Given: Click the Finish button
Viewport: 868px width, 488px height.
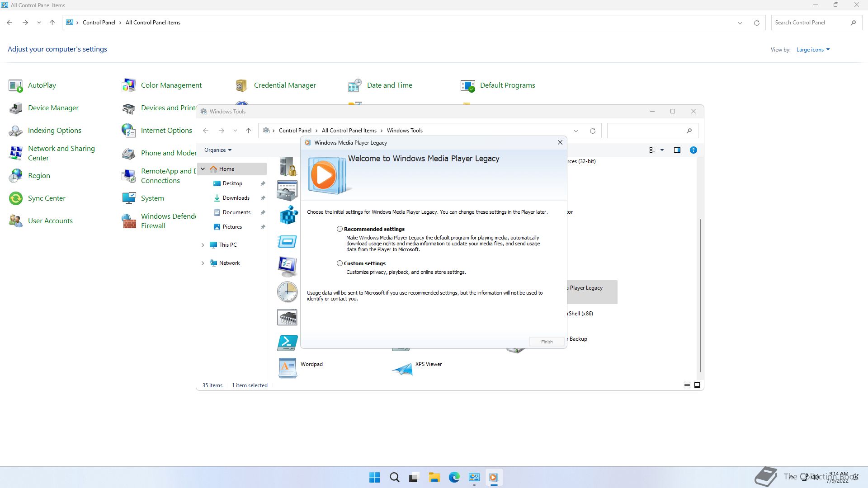Looking at the screenshot, I should (x=547, y=342).
